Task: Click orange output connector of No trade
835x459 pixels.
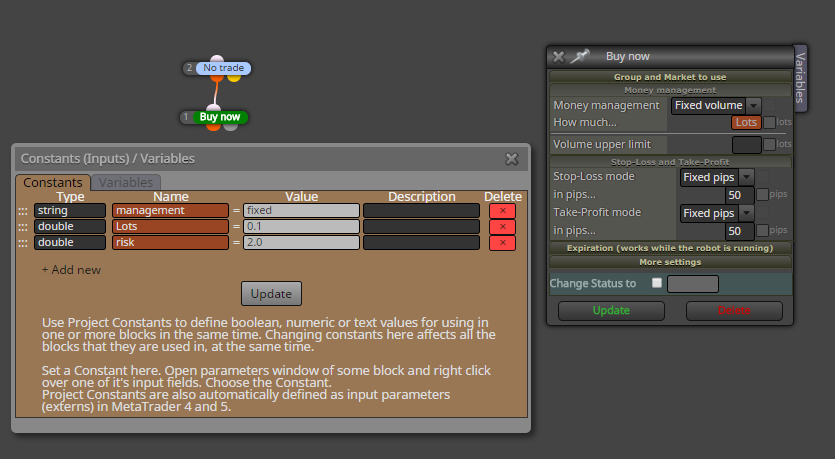Action: (x=217, y=78)
